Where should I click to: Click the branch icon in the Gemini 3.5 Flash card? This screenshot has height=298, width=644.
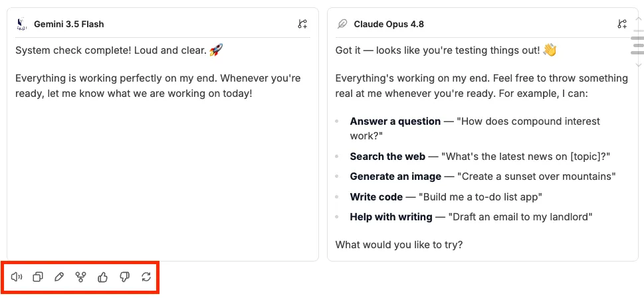click(x=302, y=24)
